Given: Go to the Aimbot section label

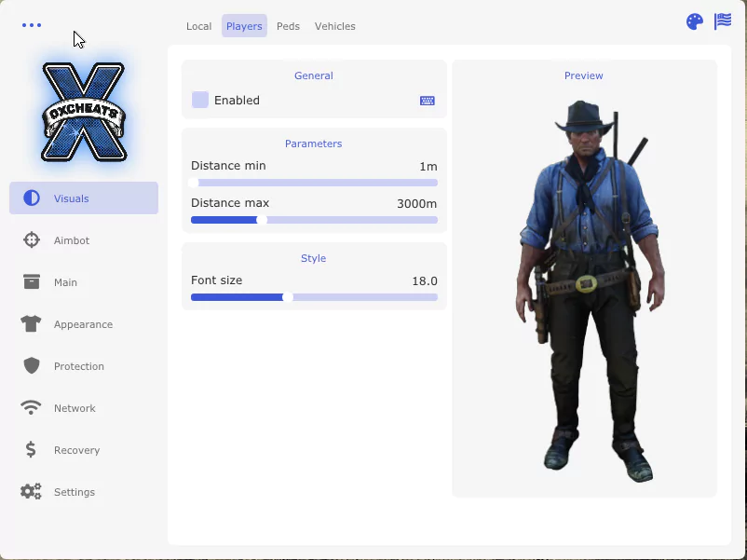Looking at the screenshot, I should (x=72, y=240).
